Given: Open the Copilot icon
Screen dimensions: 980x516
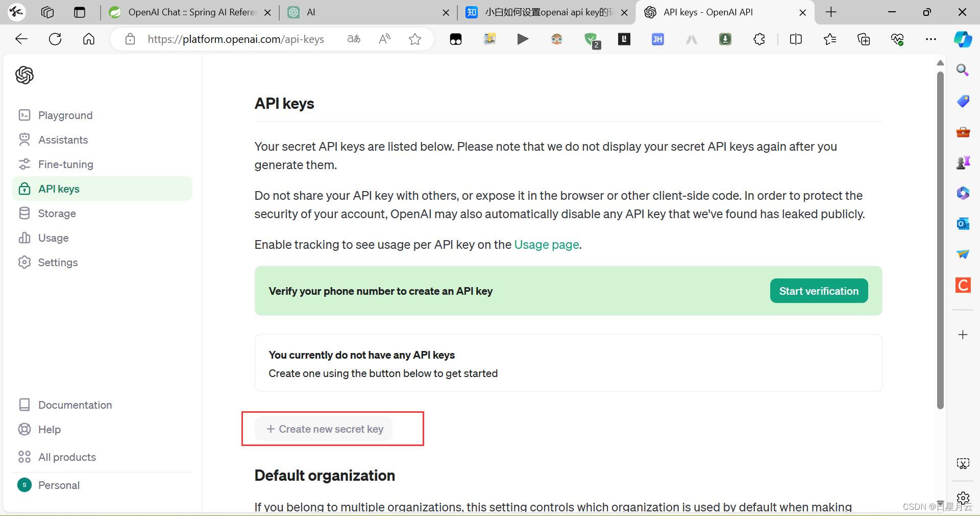Looking at the screenshot, I should 963,39.
